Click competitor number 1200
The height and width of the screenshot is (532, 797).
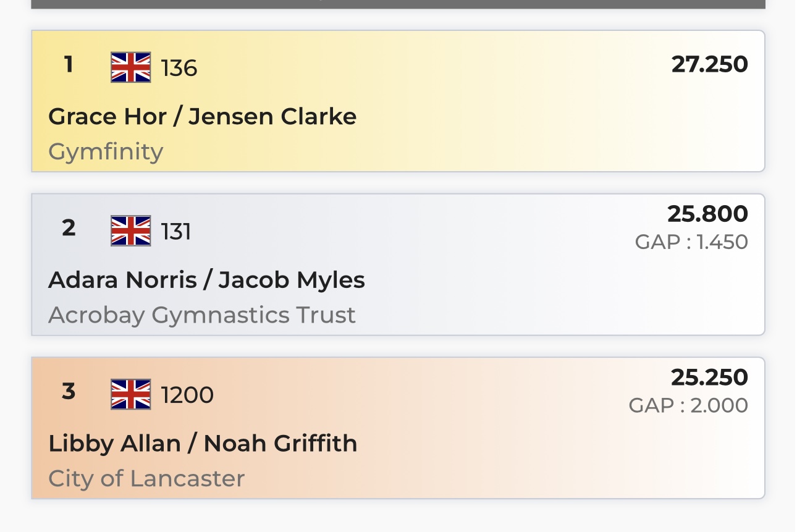tap(187, 395)
